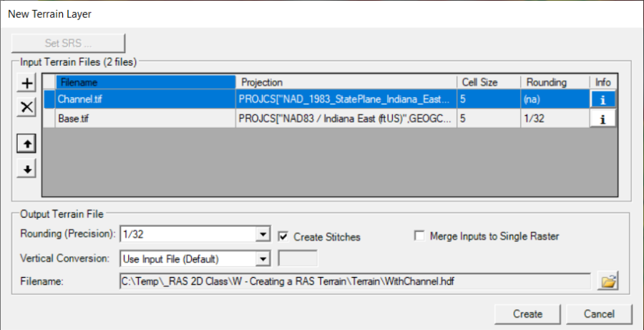This screenshot has width=644, height=330.
Task: Click the Info column header
Action: tap(603, 82)
